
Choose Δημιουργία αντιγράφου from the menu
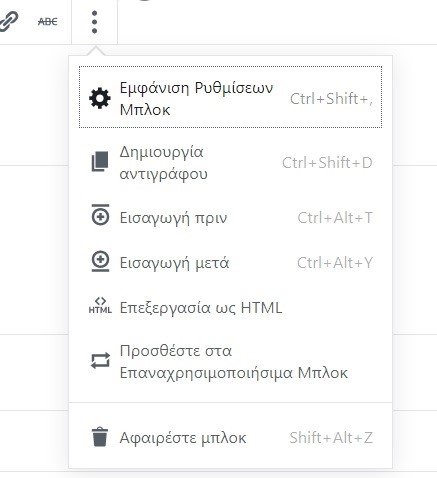(230, 163)
